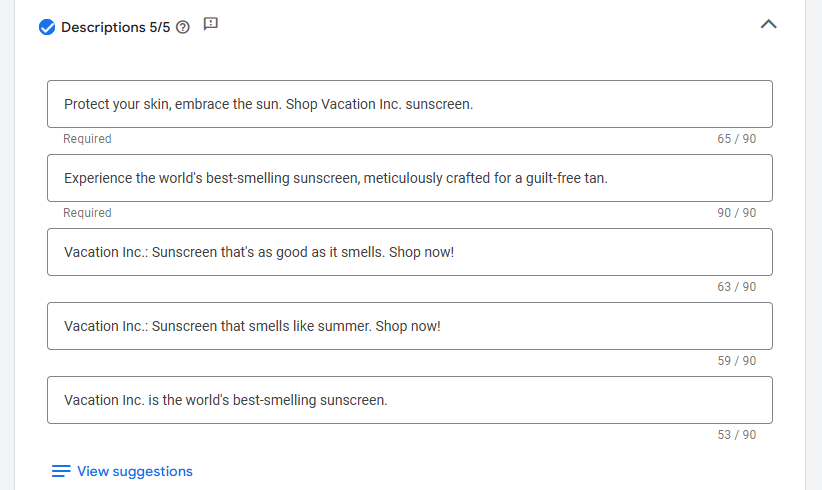Open the help question mark icon

tap(183, 27)
